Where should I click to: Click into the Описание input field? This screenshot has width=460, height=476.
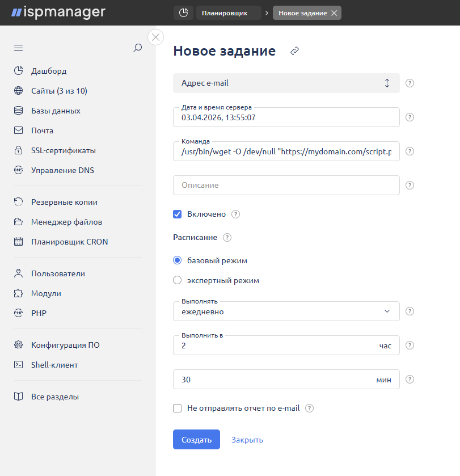(x=286, y=186)
